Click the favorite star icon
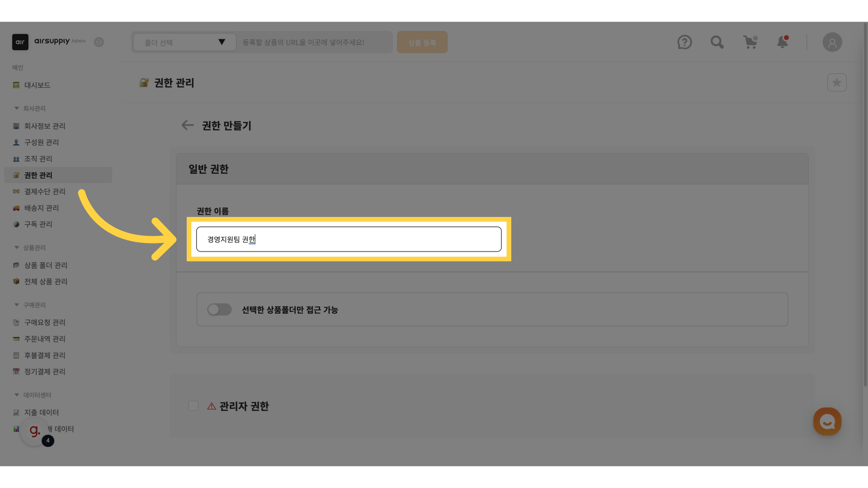 click(x=836, y=83)
